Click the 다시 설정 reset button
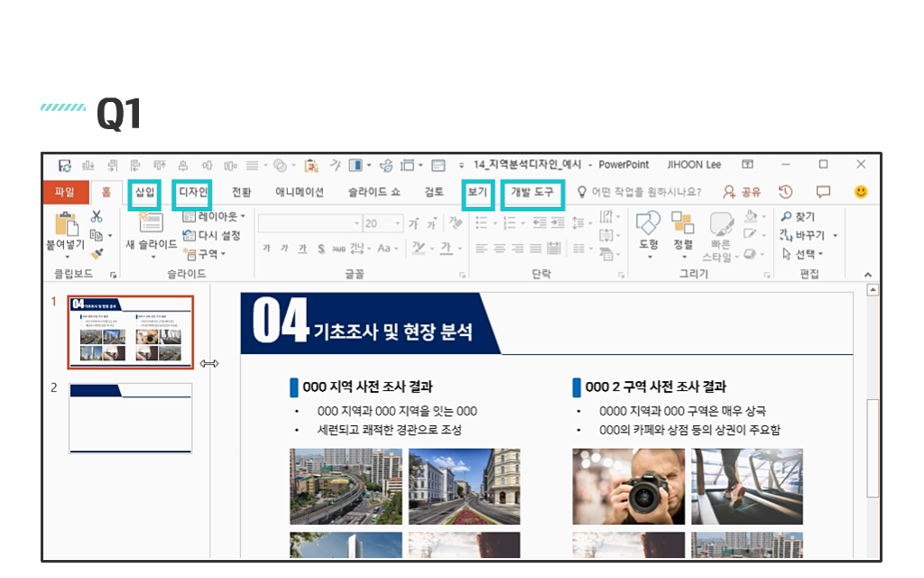924x578 pixels. point(211,236)
